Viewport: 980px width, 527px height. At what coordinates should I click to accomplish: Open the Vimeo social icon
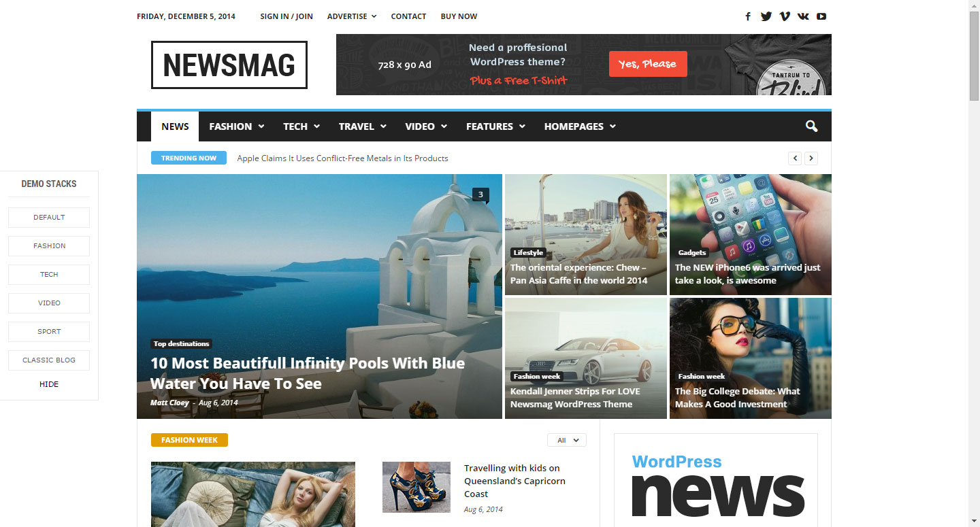coord(785,16)
